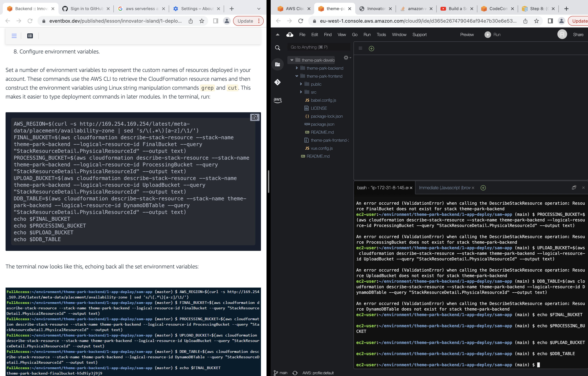The height and width of the screenshot is (376, 588).
Task: Maximize the terminal console panel
Action: point(574,187)
